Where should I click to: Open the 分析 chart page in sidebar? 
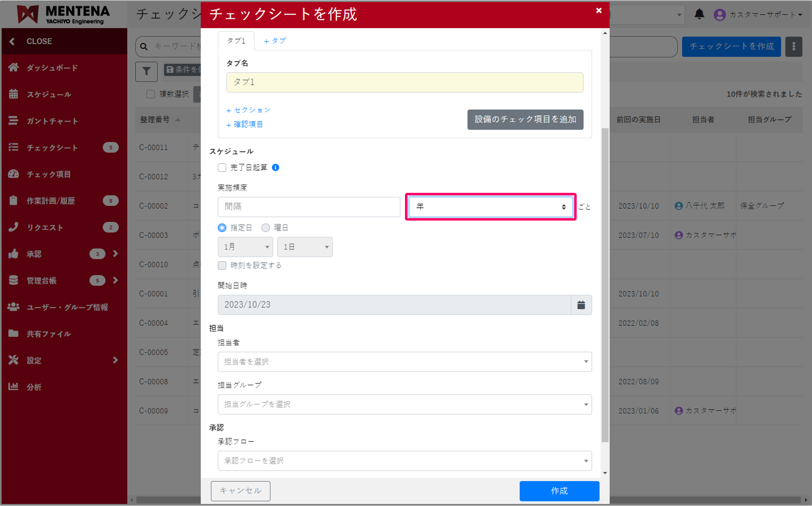click(x=34, y=387)
